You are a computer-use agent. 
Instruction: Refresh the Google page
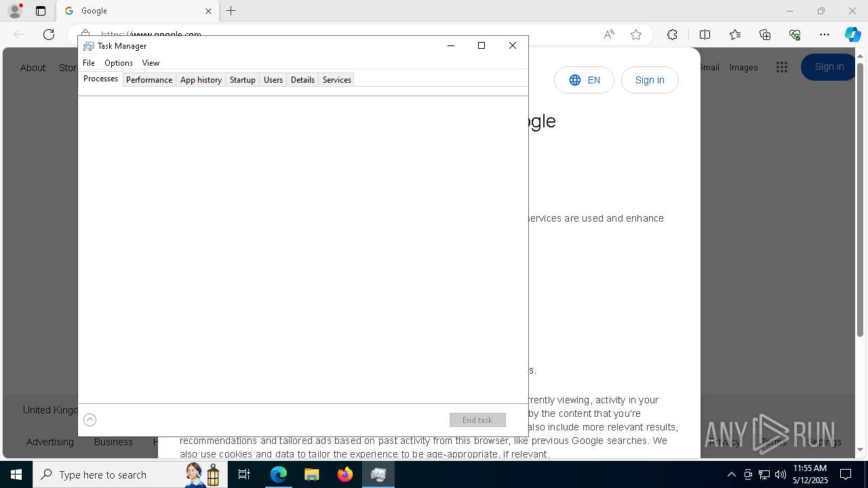click(x=49, y=35)
